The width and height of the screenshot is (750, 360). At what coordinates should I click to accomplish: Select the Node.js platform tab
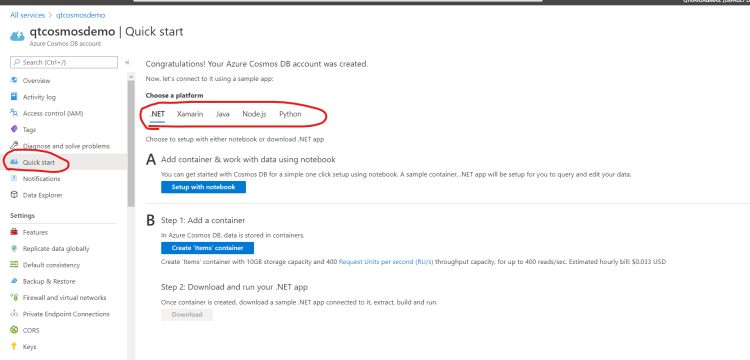(x=254, y=114)
